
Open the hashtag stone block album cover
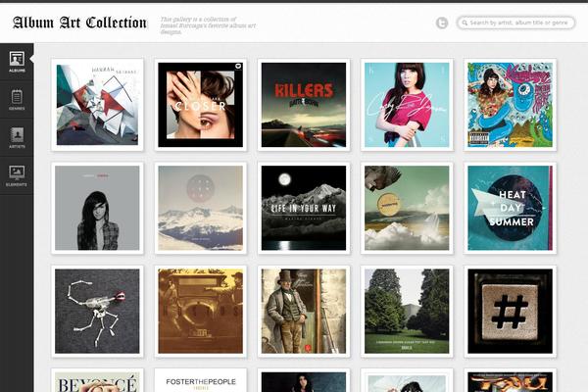[x=510, y=312]
